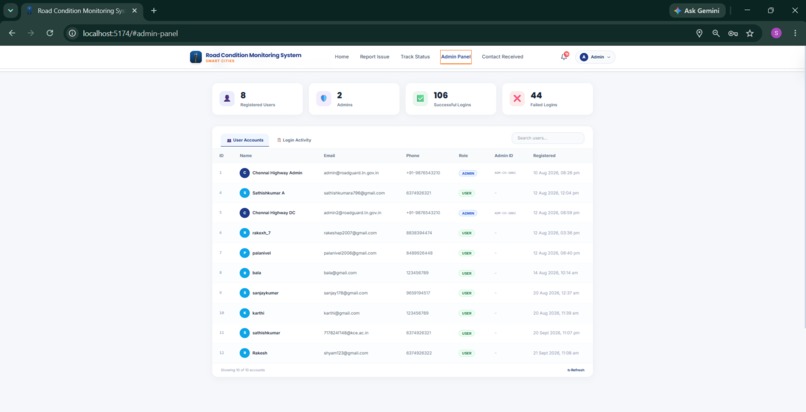
Task: Click the Admins shield icon
Action: click(x=323, y=99)
